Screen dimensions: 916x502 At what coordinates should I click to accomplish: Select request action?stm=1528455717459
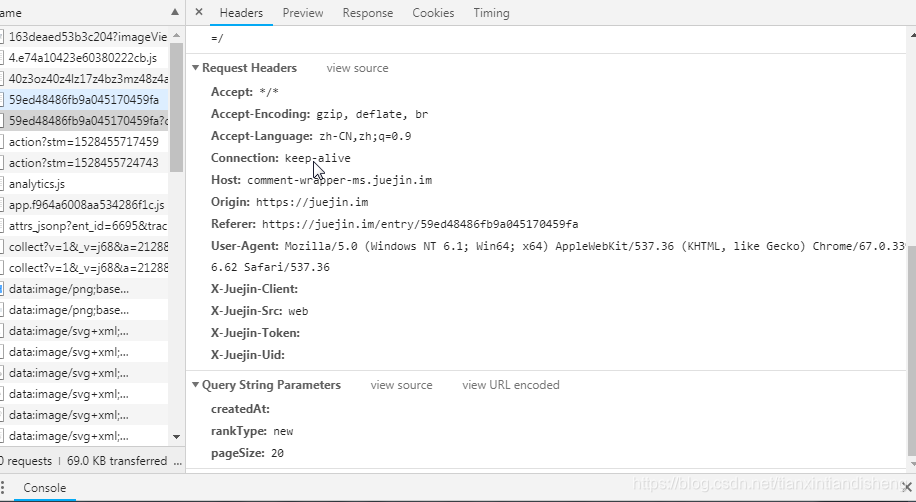point(84,142)
